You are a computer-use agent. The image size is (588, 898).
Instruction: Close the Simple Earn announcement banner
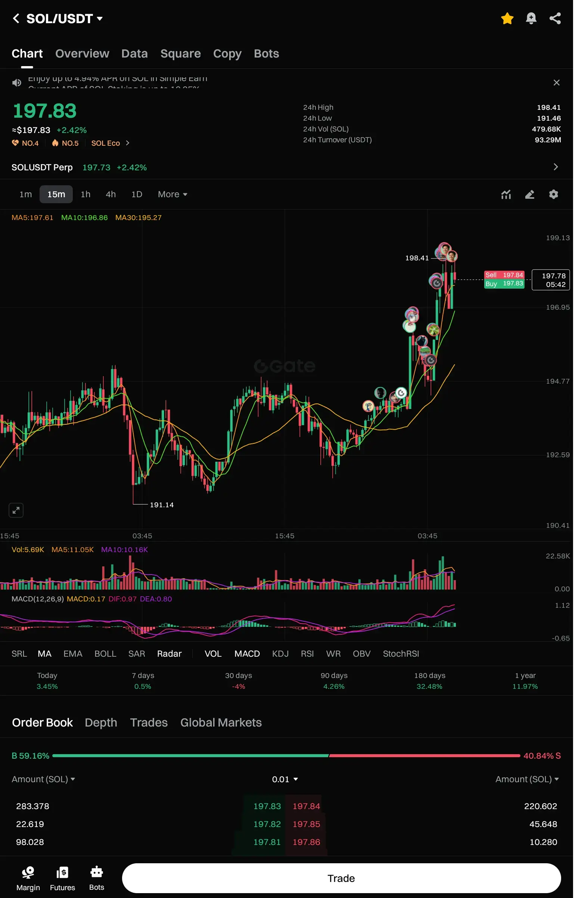click(556, 83)
